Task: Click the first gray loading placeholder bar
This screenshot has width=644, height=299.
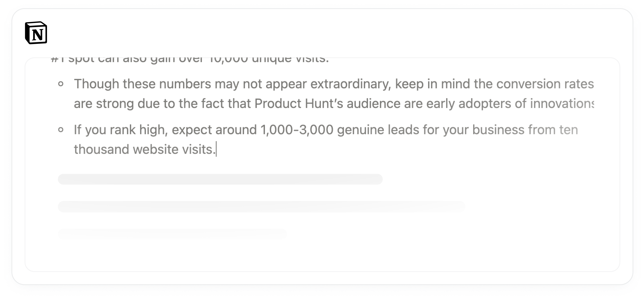Action: tap(220, 179)
